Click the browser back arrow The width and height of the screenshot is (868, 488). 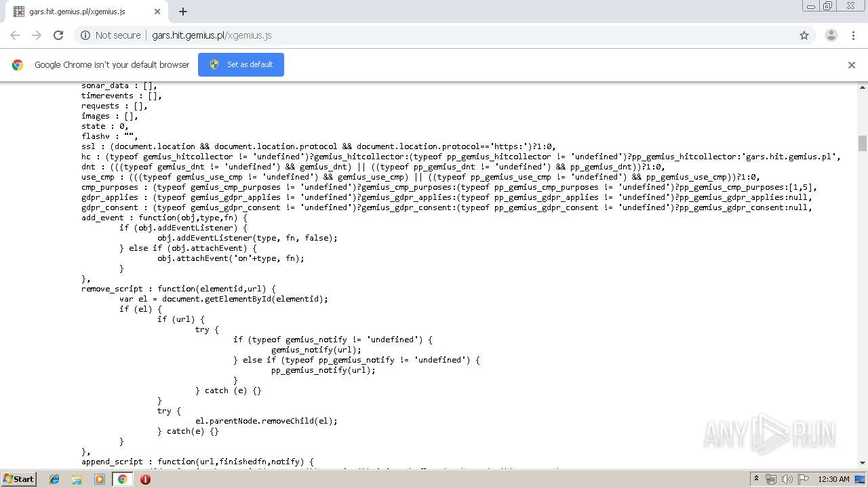click(x=15, y=35)
